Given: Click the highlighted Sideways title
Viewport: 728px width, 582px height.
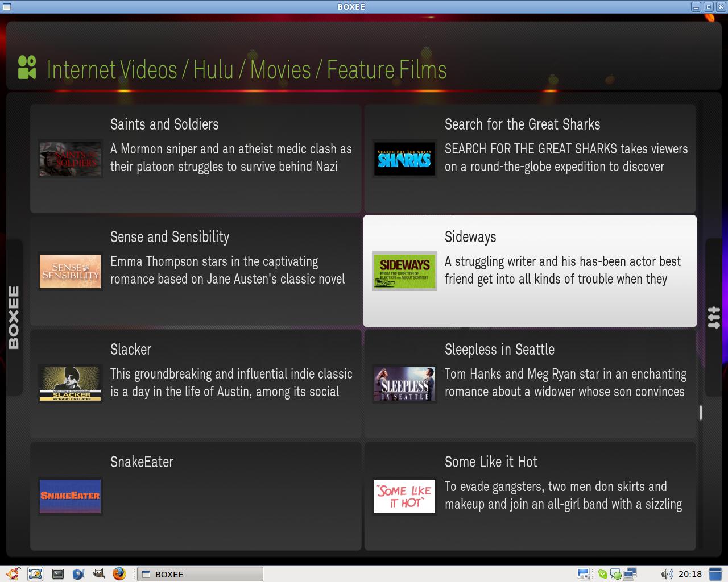Looking at the screenshot, I should (470, 237).
